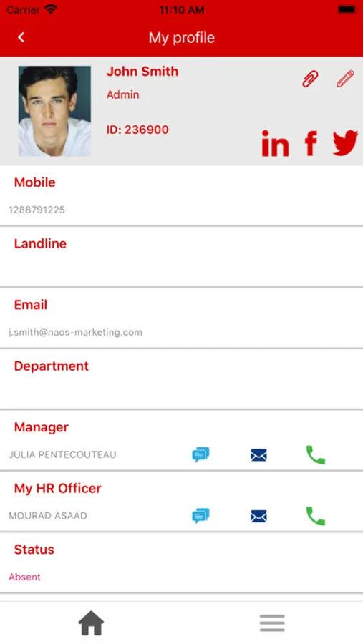Select the Mobile number 1288791225
Image resolution: width=363 pixels, height=644 pixels.
pyautogui.click(x=37, y=210)
